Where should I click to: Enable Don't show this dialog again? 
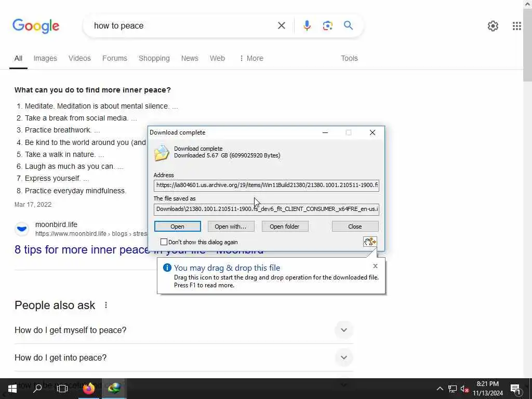click(x=164, y=242)
